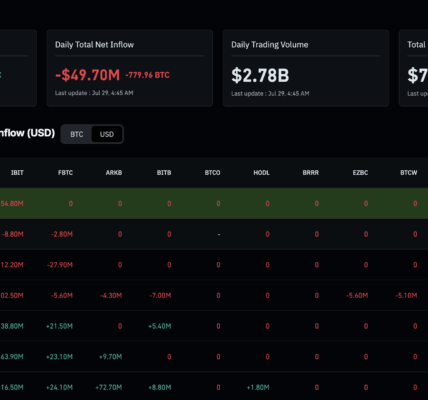Select the ARKB +72.70M cell
The height and width of the screenshot is (400, 428).
109,387
